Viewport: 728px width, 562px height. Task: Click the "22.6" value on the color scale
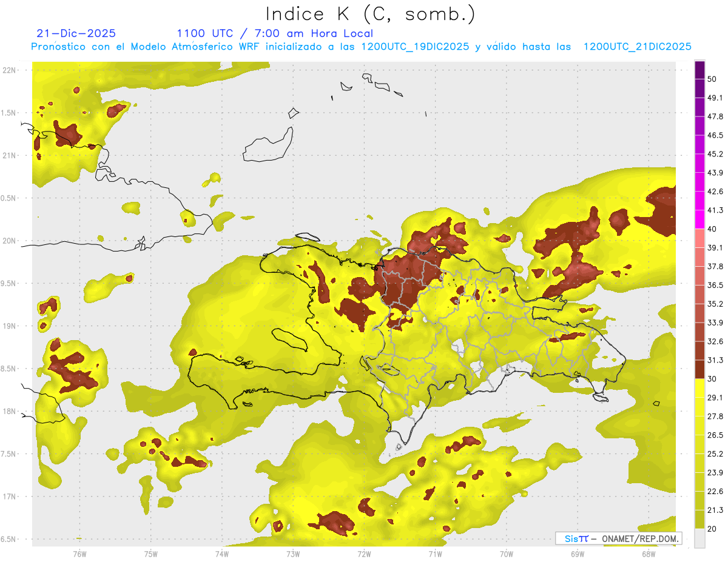tap(715, 491)
